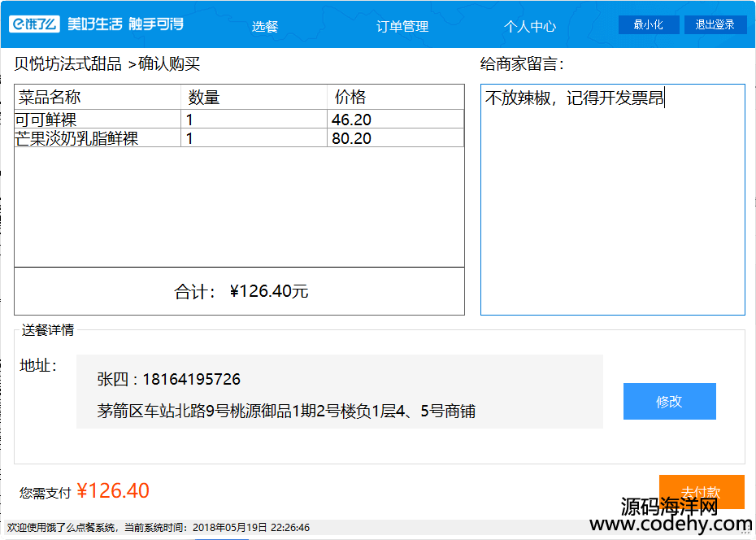Screen dimensions: 756x540
Task: Click the 价格 column header
Action: coord(350,98)
